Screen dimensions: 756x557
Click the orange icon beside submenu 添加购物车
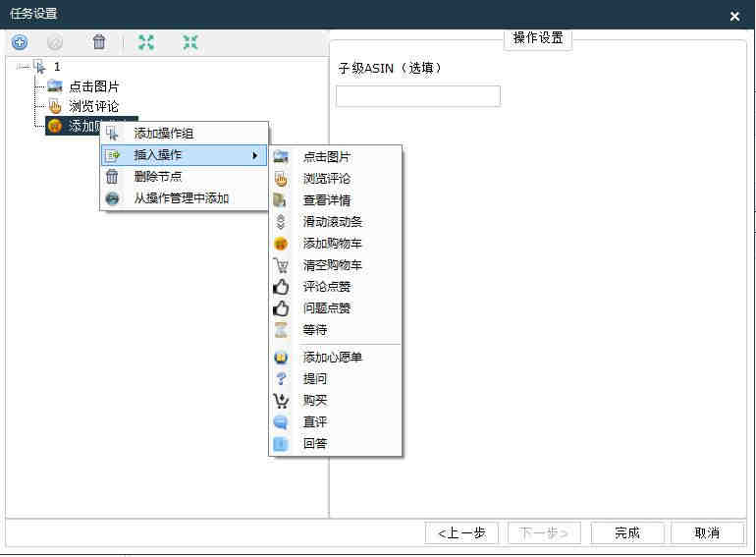click(x=281, y=244)
